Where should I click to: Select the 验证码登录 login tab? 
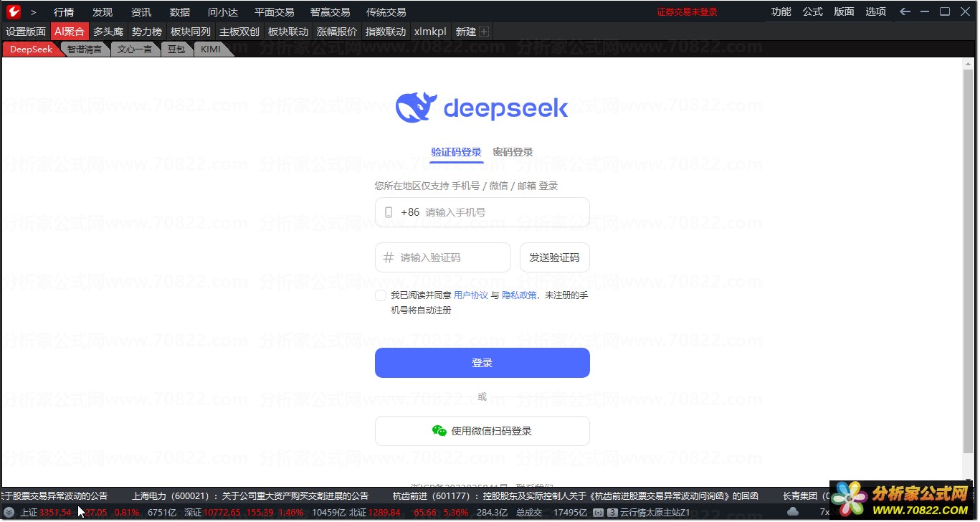(456, 152)
